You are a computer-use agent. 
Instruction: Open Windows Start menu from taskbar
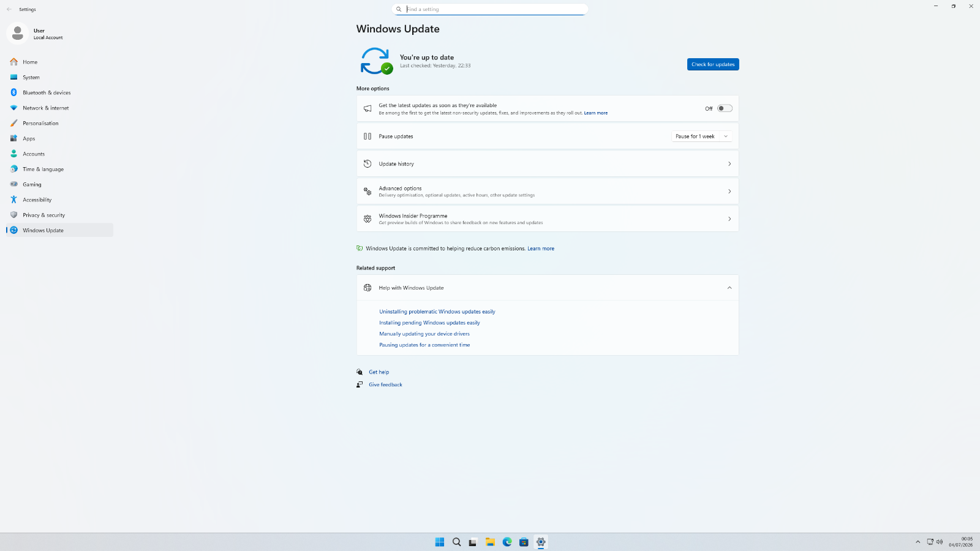[x=440, y=542]
